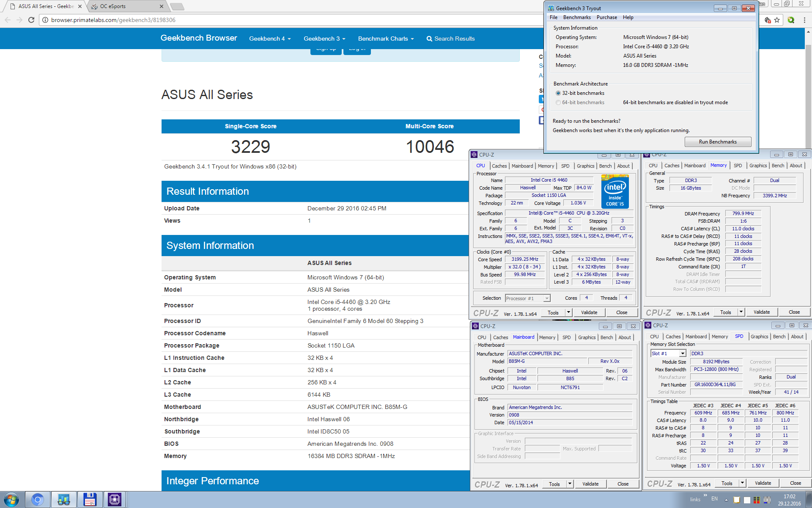Image resolution: width=812 pixels, height=508 pixels.
Task: Click the browser address bar URL
Action: 113,20
